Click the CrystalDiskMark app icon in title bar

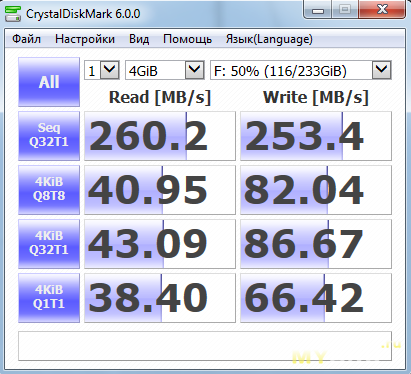click(13, 14)
